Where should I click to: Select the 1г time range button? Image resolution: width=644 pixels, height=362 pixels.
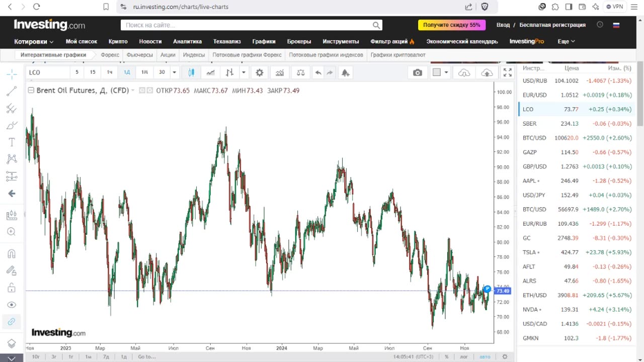click(71, 356)
